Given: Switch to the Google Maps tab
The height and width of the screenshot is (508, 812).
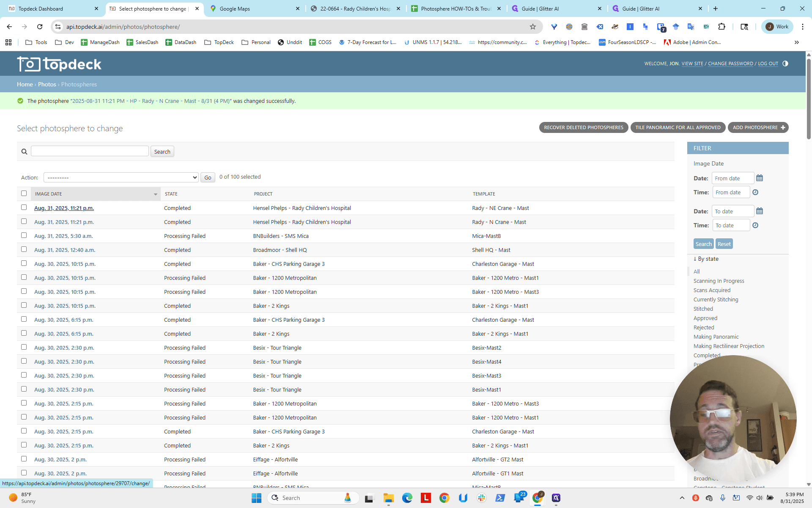Looking at the screenshot, I should pyautogui.click(x=254, y=8).
